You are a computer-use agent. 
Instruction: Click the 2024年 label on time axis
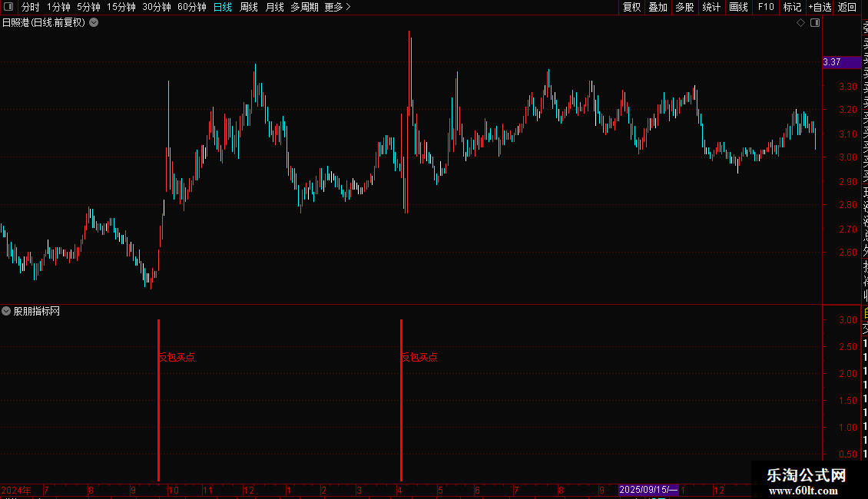[16, 490]
